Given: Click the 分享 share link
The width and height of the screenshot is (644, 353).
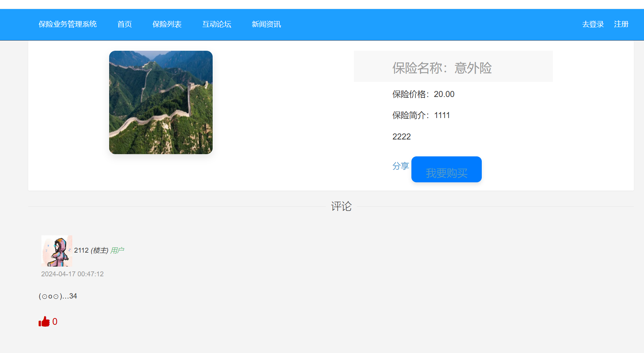Looking at the screenshot, I should click(400, 166).
